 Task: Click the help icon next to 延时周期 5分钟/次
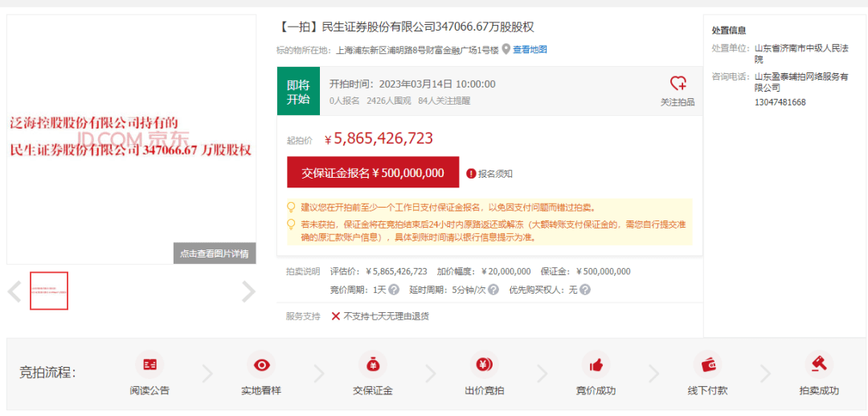tap(493, 289)
